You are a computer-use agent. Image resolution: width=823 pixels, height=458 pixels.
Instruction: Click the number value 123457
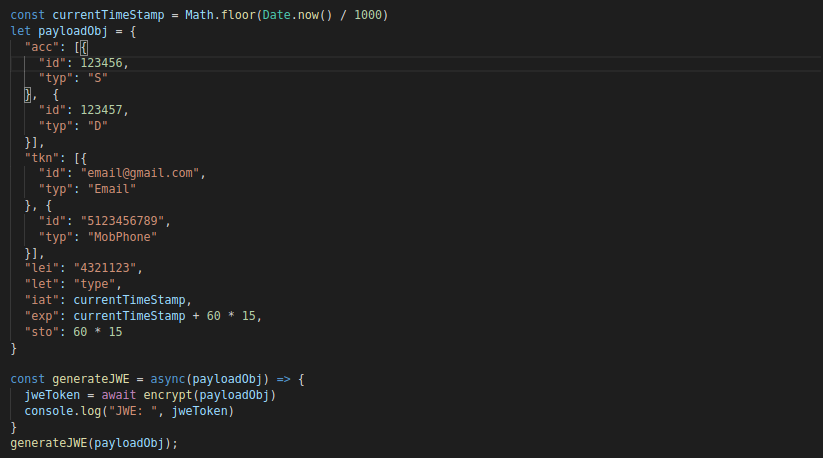click(x=102, y=110)
